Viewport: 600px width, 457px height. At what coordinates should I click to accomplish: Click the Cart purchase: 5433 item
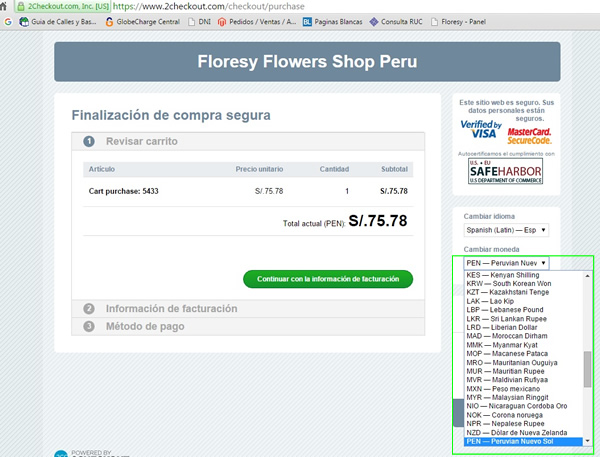(x=123, y=191)
